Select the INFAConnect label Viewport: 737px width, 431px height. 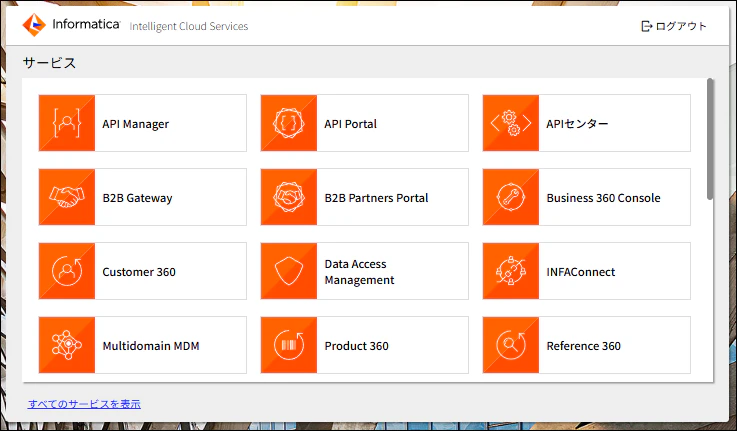(x=580, y=272)
